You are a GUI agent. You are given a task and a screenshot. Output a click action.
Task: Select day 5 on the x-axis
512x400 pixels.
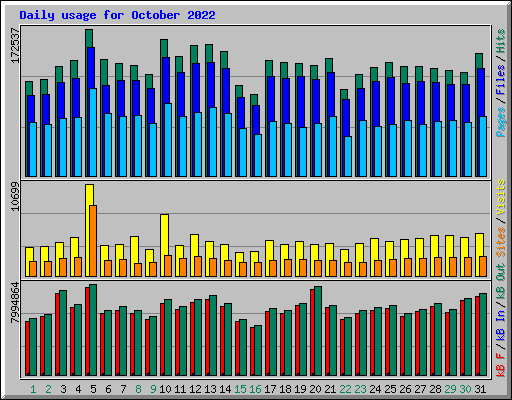[x=93, y=389]
